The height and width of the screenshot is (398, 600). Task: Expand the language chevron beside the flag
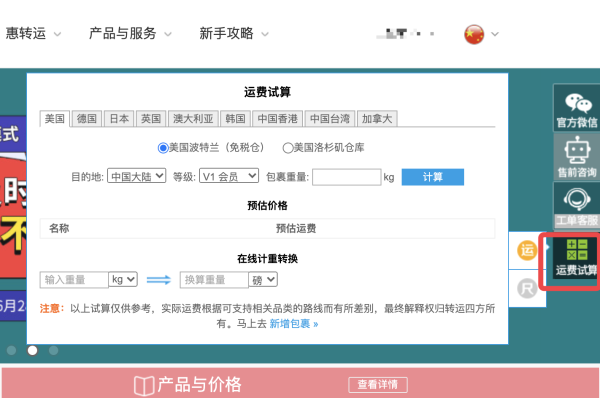click(495, 34)
